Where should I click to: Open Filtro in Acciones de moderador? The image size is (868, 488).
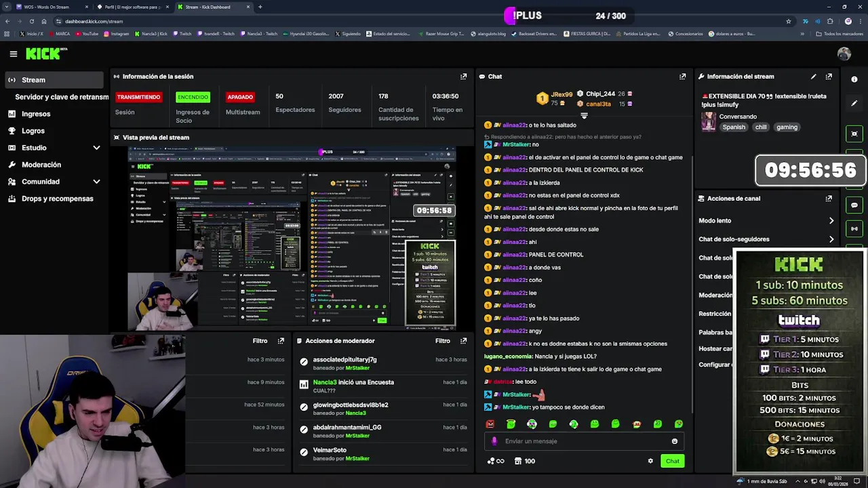[x=443, y=341]
